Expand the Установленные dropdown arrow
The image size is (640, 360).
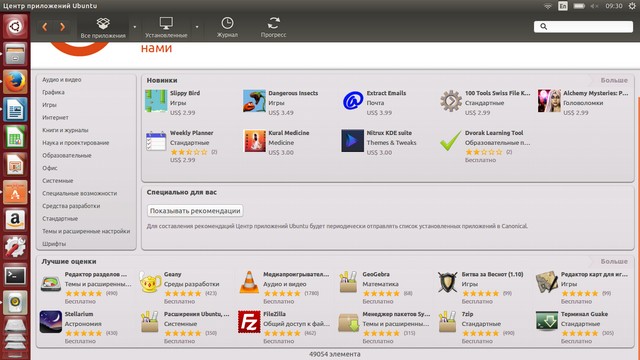click(197, 27)
